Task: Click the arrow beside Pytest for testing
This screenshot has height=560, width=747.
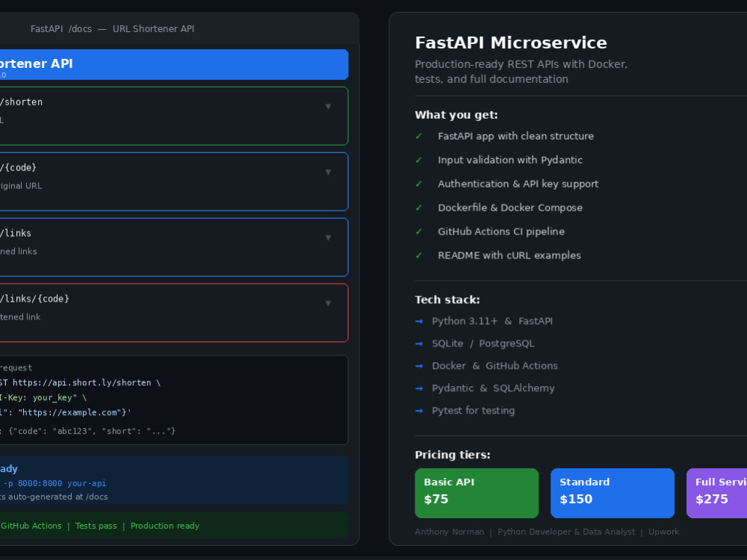Action: [x=419, y=411]
